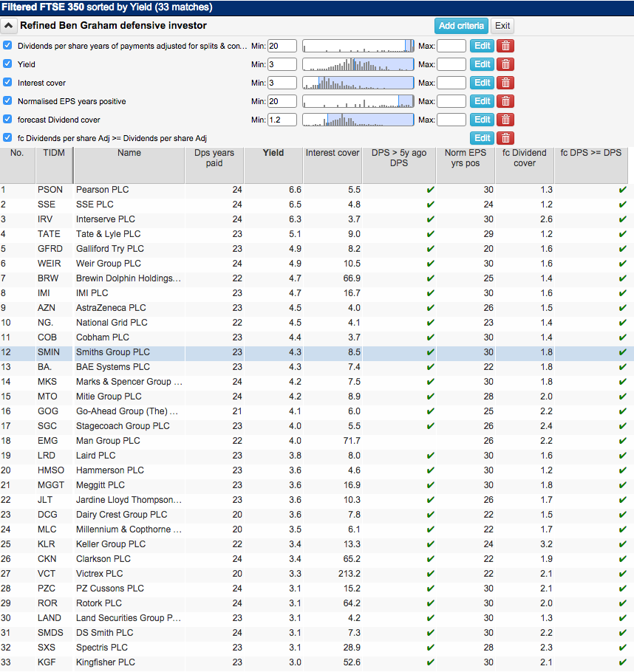The image size is (634, 672).
Task: Sort by the TIDM column header
Action: (54, 165)
